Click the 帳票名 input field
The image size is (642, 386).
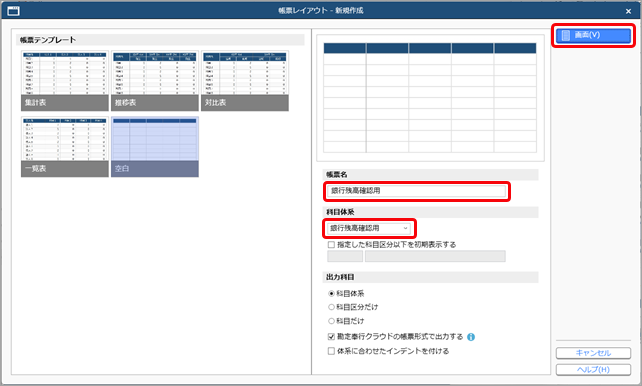416,191
